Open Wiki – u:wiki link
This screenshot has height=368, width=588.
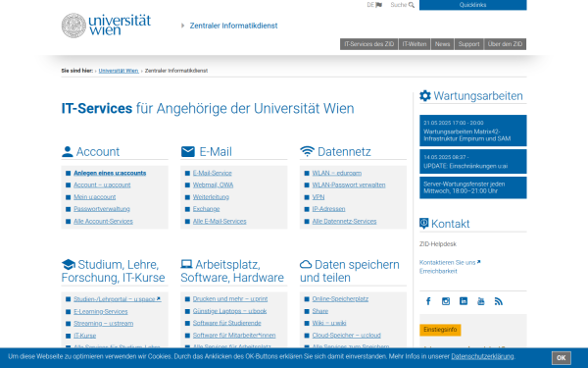329,323
